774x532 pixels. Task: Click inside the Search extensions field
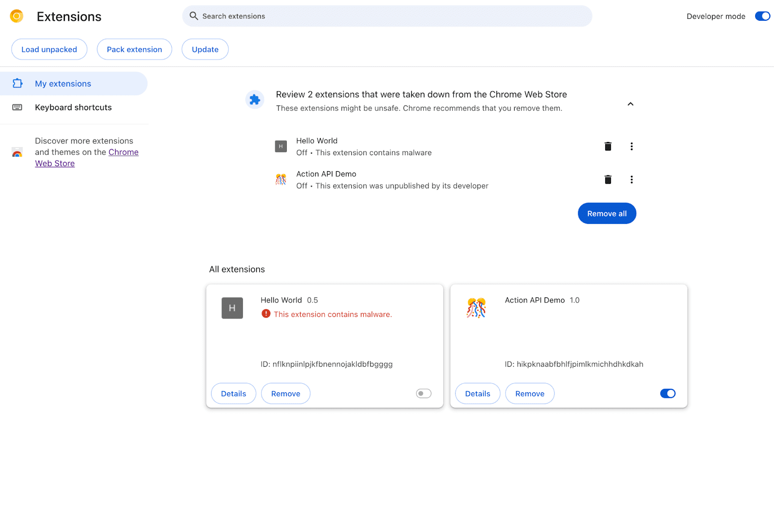tap(339, 16)
